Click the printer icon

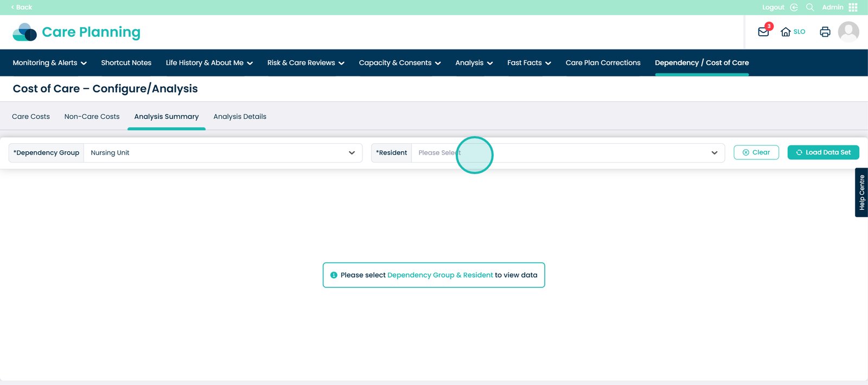point(825,32)
